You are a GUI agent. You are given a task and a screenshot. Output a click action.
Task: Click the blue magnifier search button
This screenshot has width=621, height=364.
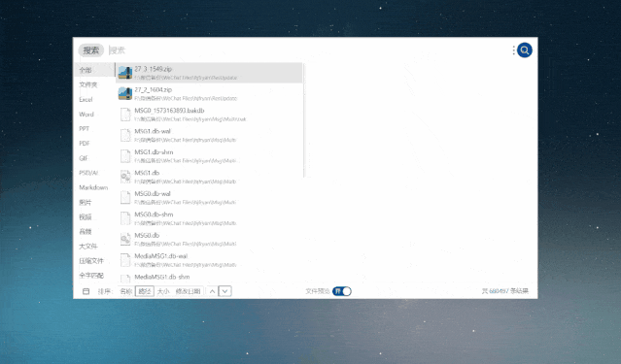(x=525, y=50)
